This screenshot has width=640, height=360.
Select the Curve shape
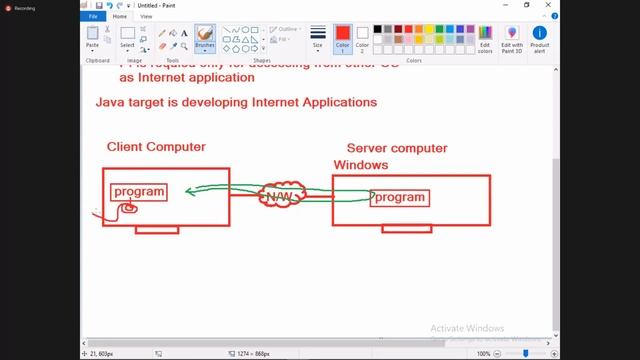236,30
